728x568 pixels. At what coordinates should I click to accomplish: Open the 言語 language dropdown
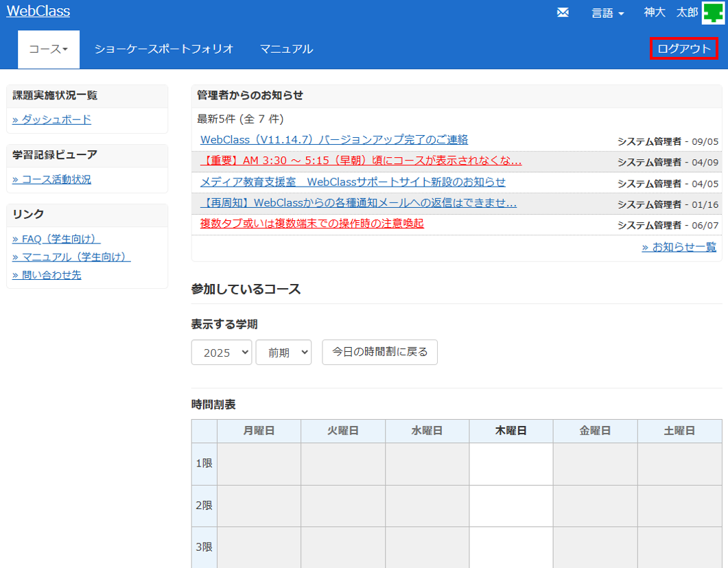pos(607,13)
